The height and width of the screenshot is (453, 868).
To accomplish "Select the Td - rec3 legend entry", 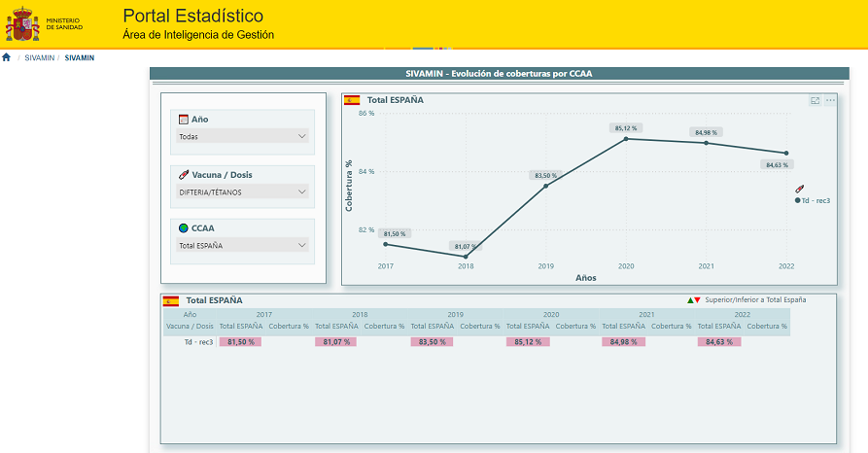I will pos(814,200).
